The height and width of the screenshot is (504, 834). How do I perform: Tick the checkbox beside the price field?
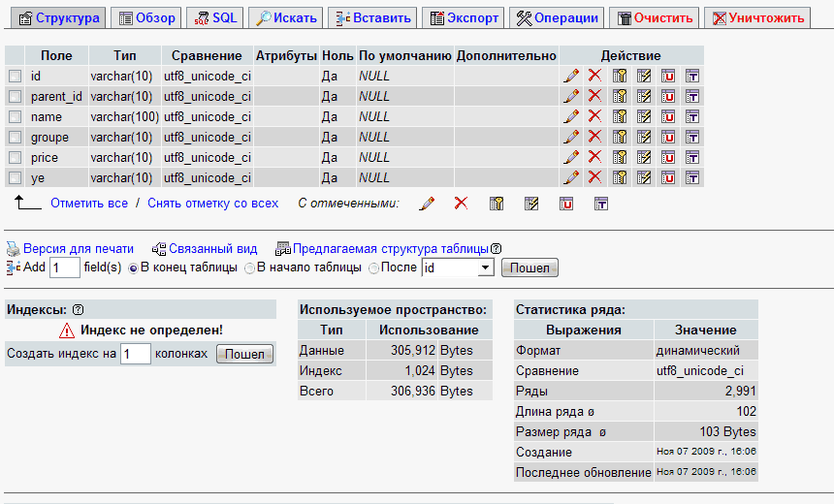pos(15,157)
